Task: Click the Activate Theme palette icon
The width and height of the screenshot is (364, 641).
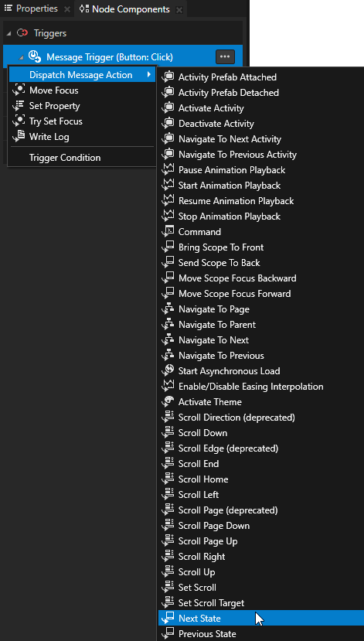Action: 168,402
